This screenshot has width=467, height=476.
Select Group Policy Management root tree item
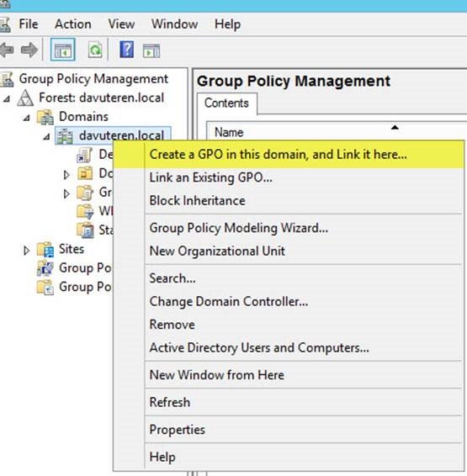[93, 79]
